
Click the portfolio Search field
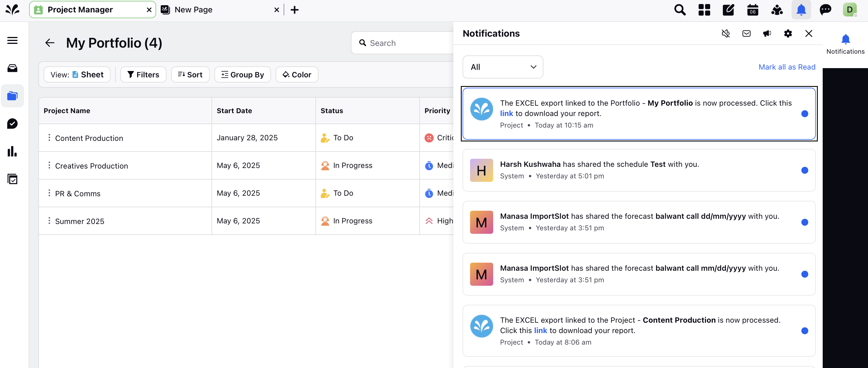click(403, 43)
